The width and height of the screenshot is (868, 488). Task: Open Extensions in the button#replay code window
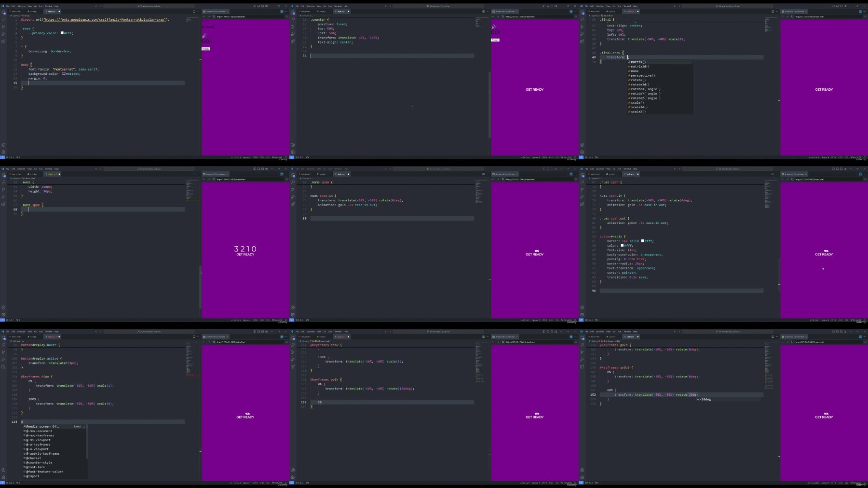click(x=582, y=204)
